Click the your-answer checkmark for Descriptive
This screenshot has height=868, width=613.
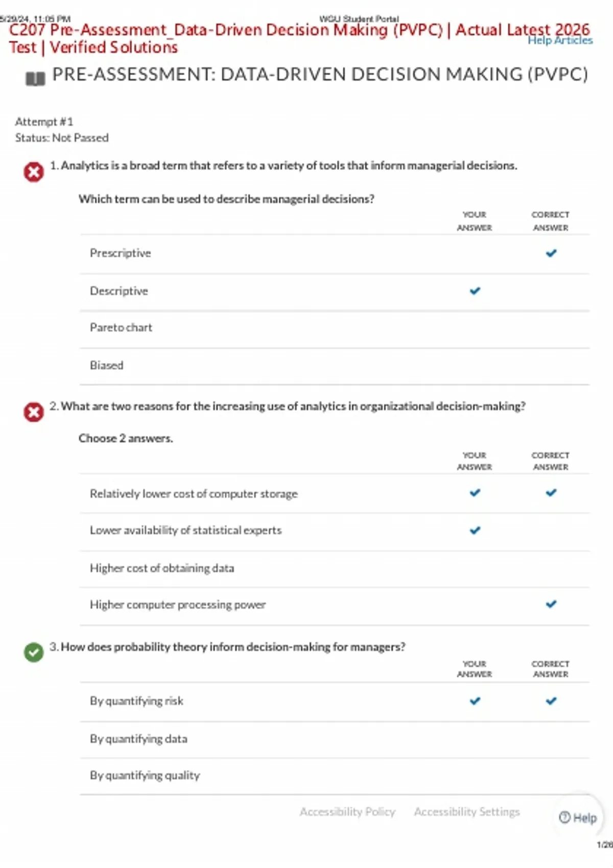pyautogui.click(x=475, y=291)
